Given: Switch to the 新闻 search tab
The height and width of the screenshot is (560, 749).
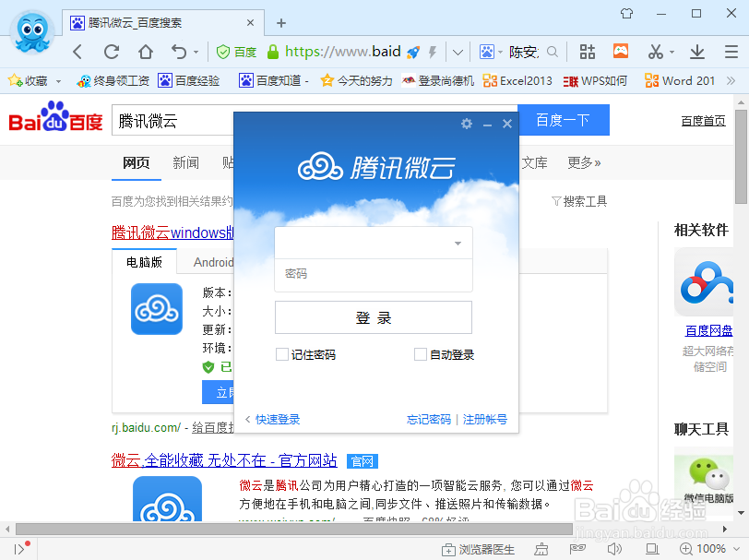Looking at the screenshot, I should [185, 162].
